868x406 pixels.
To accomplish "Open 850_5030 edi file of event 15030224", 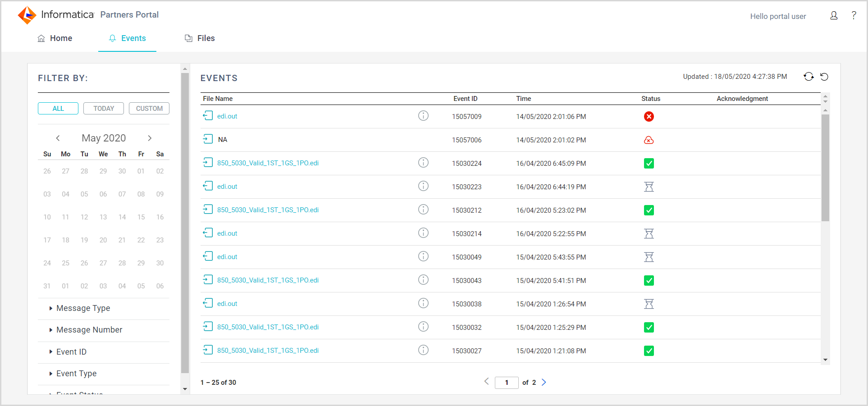I will pyautogui.click(x=268, y=163).
